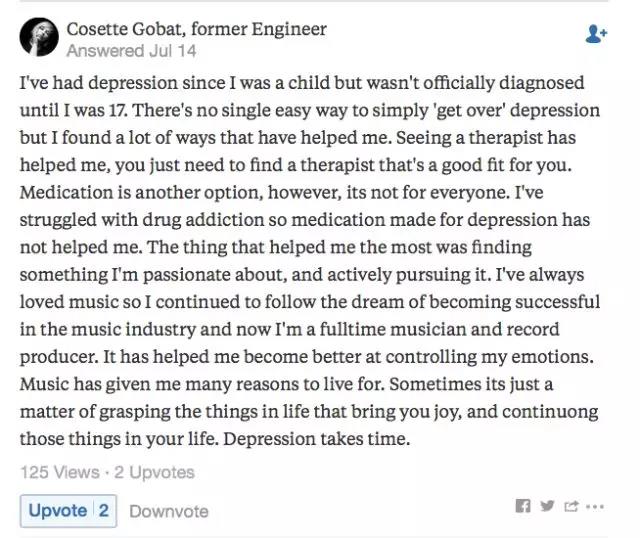Click Cosette Gobat's profile picture
Viewport: 640px width, 538px height.
39,37
